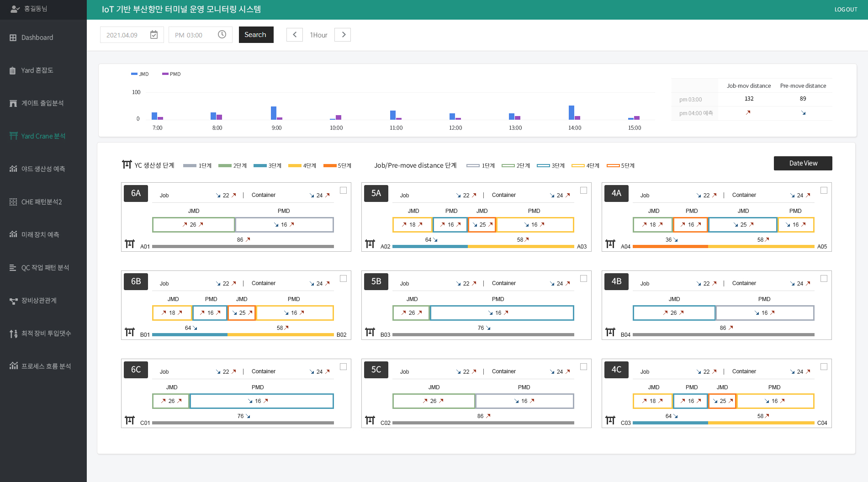Viewport: 868px width, 482px height.
Task: Click the 게이트 출입분석 sidebar icon
Action: [x=13, y=103]
